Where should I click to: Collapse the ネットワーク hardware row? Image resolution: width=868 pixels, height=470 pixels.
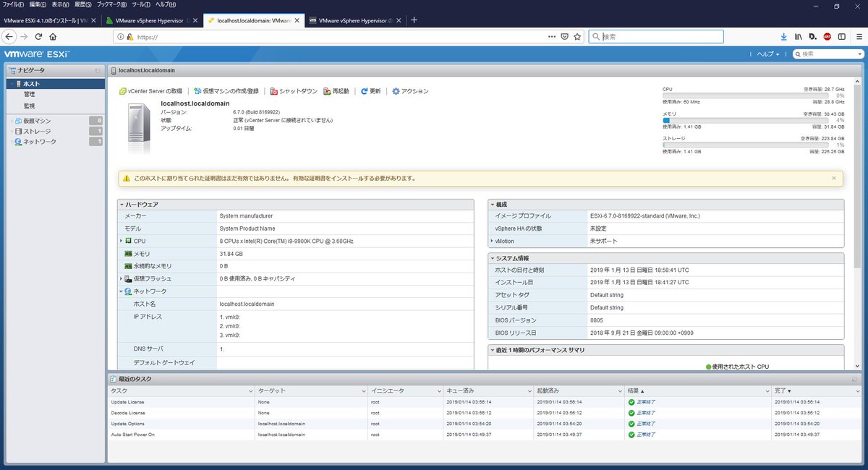[121, 291]
